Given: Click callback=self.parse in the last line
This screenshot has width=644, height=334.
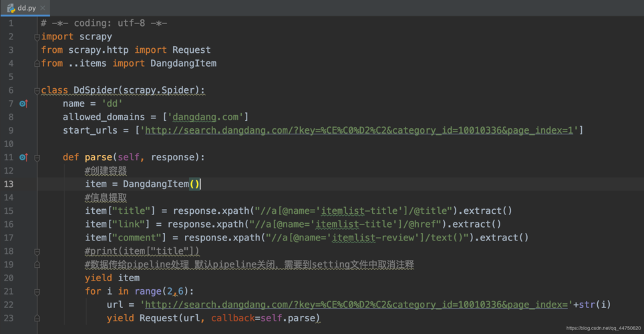Looking at the screenshot, I should [x=265, y=318].
